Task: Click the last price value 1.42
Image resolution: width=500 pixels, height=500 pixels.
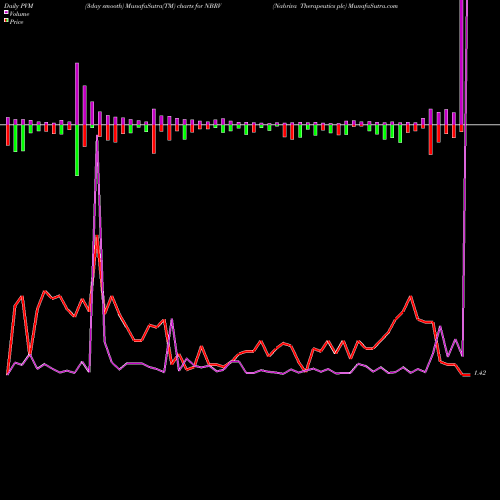Action: click(480, 373)
